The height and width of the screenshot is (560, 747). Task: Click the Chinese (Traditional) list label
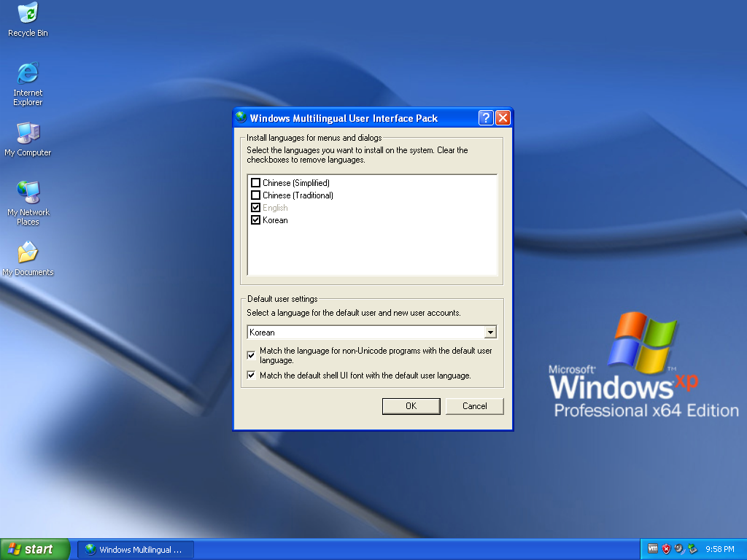coord(298,195)
